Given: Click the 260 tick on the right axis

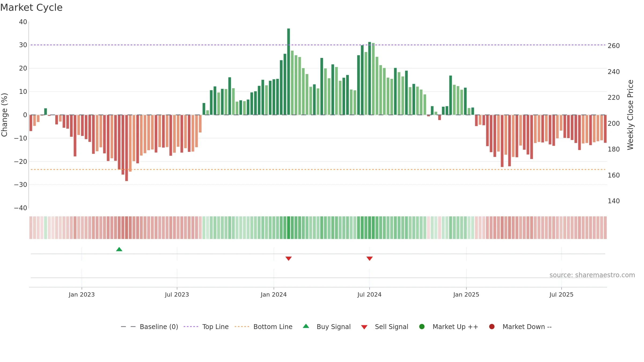Looking at the screenshot, I should tap(614, 46).
